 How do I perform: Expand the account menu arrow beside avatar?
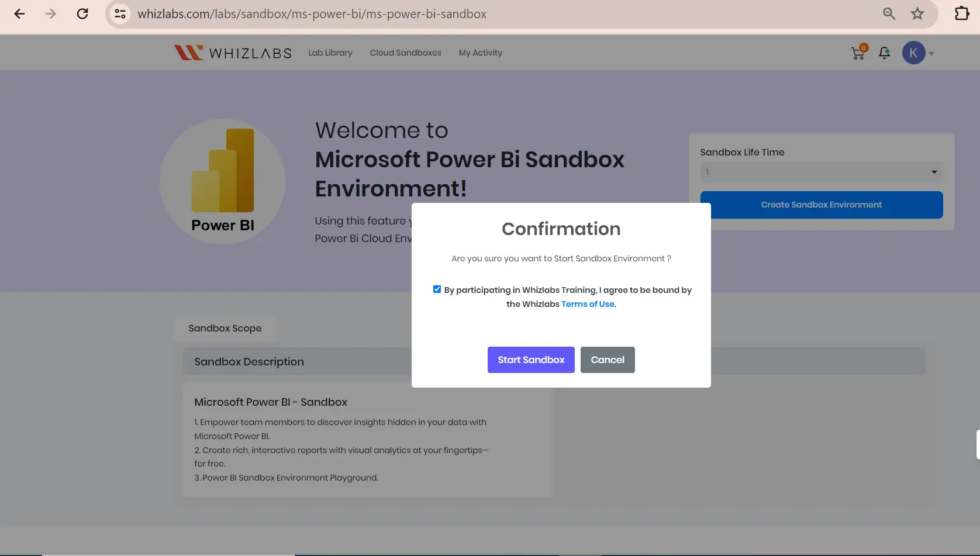(931, 54)
